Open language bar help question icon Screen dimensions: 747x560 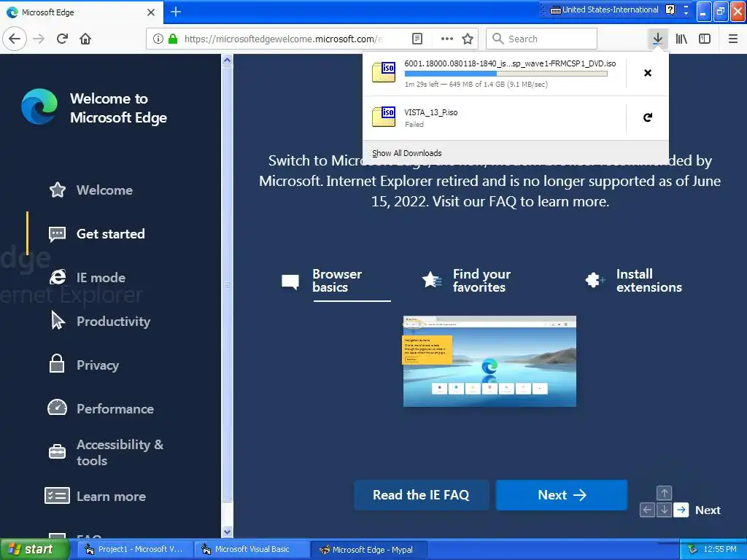[x=670, y=9]
